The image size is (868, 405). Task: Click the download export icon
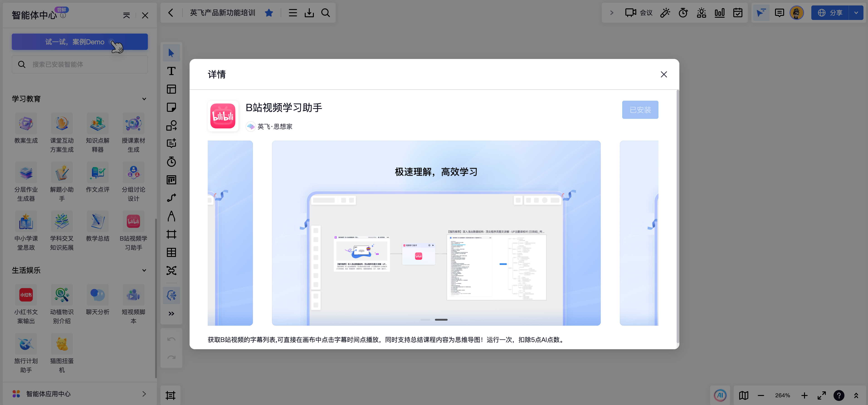point(309,13)
